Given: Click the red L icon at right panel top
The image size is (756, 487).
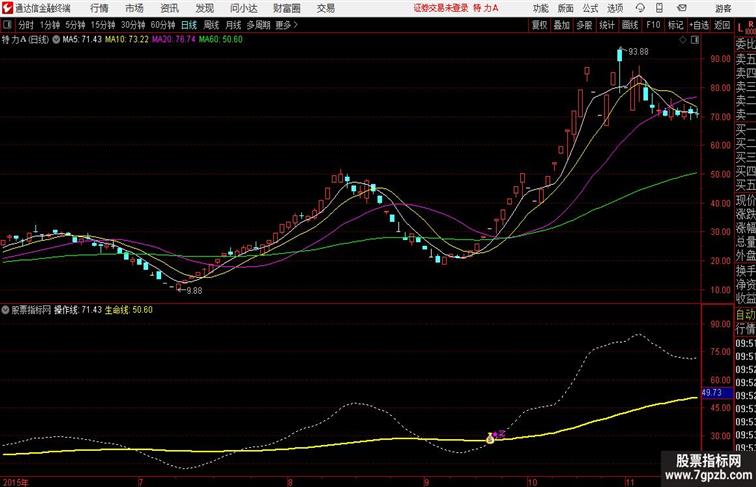Looking at the screenshot, I should [740, 28].
